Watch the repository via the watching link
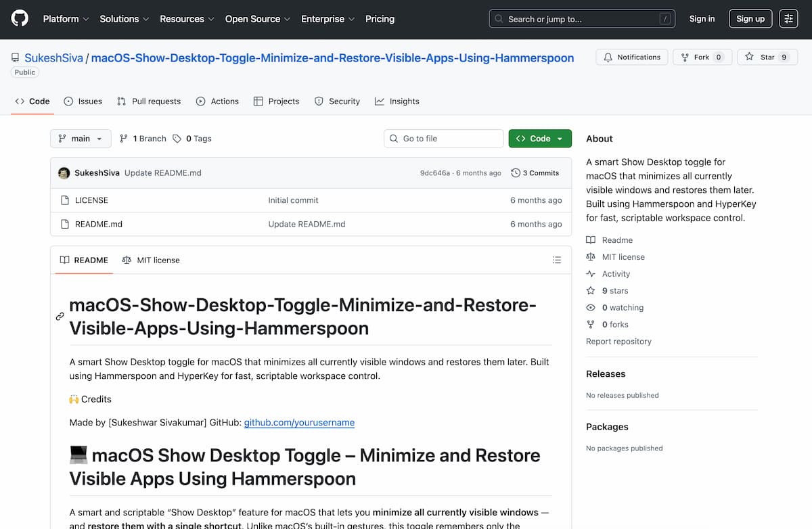The width and height of the screenshot is (812, 529). coord(621,307)
